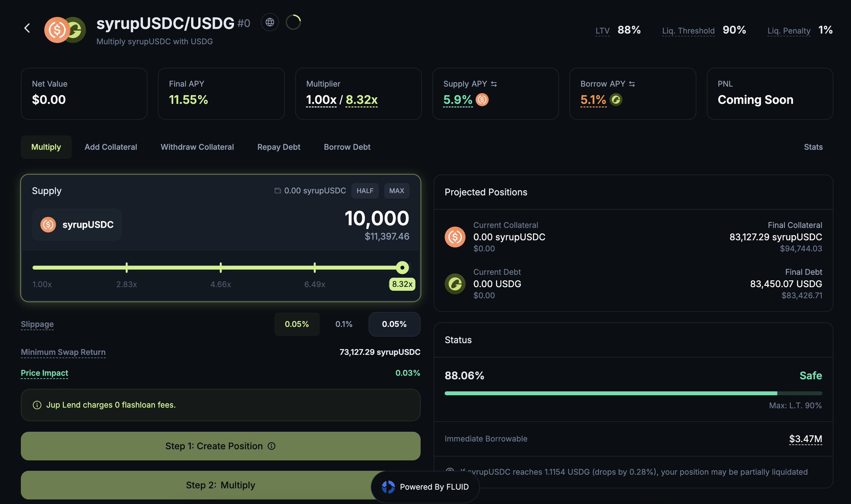Click the globe icon beside pair title
851x504 pixels.
(x=270, y=22)
